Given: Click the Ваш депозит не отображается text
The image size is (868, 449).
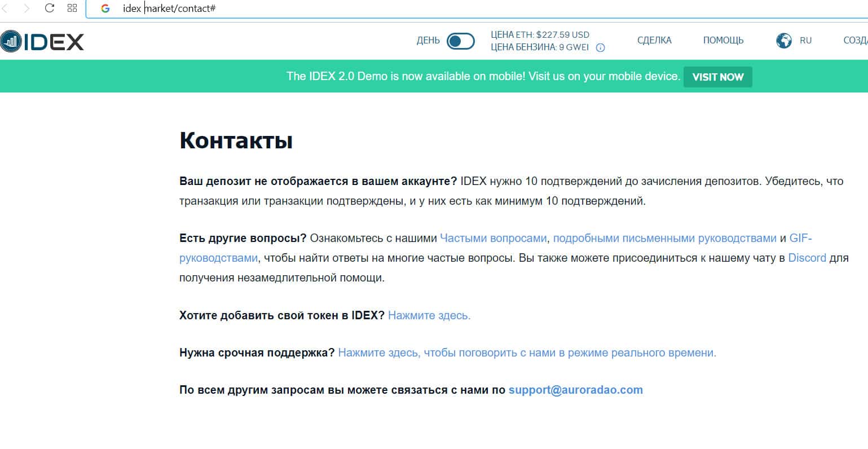Looking at the screenshot, I should [318, 182].
